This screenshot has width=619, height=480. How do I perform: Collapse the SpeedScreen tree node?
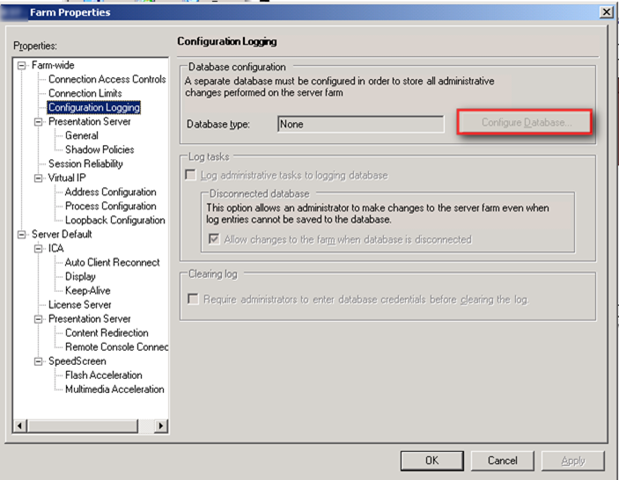[39, 361]
